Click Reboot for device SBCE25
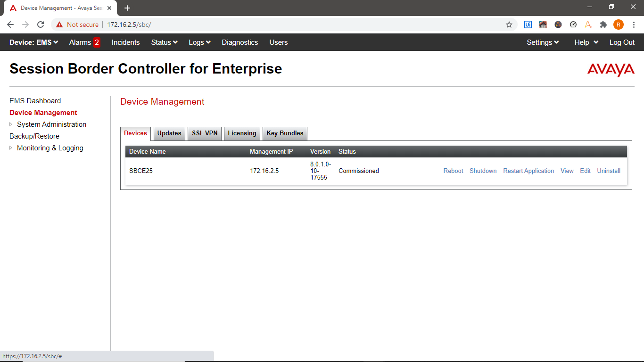The height and width of the screenshot is (362, 644). 453,171
